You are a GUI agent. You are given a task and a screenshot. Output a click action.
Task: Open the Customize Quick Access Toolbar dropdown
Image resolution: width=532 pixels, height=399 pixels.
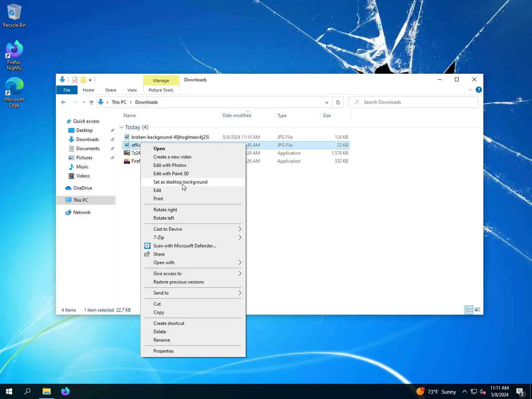click(90, 80)
